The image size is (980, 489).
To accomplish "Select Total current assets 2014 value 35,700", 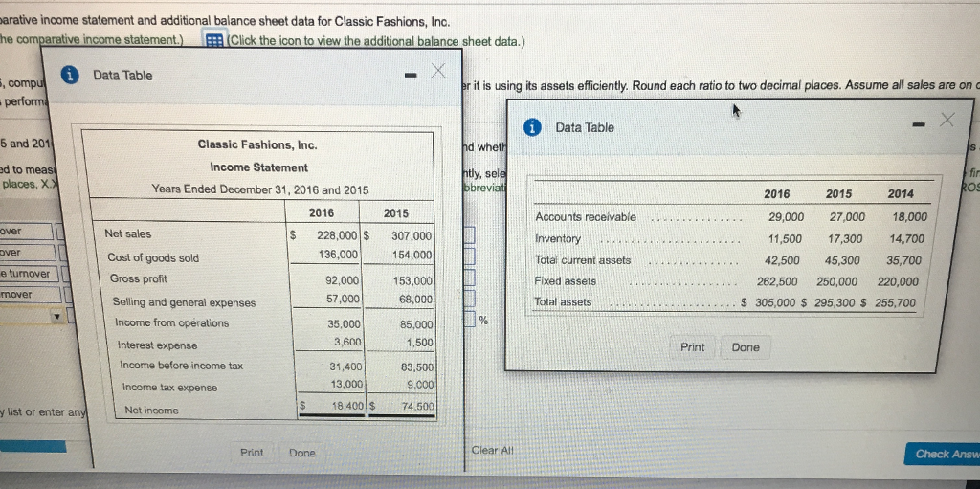I will point(903,260).
